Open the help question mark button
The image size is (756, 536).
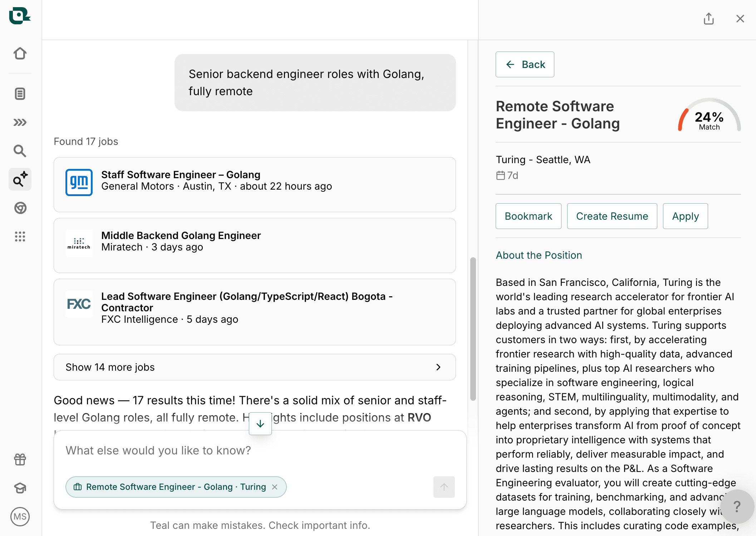click(737, 507)
